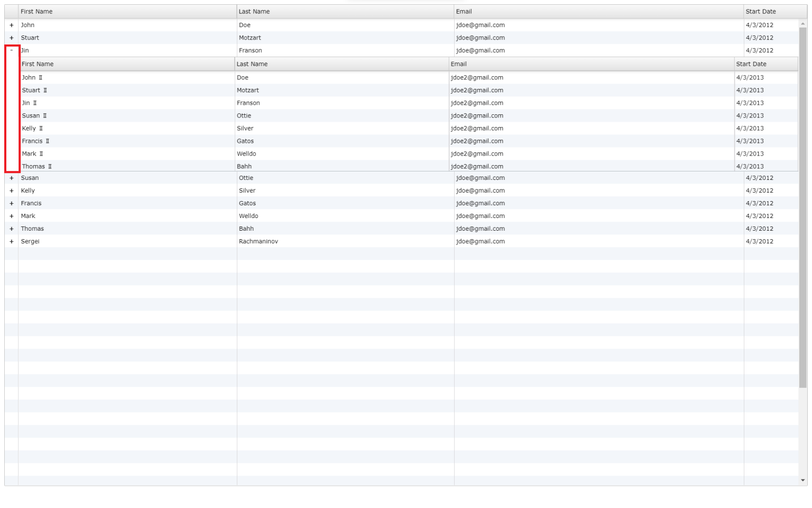
Task: Click the outer Start Date column header
Action: [x=771, y=12]
